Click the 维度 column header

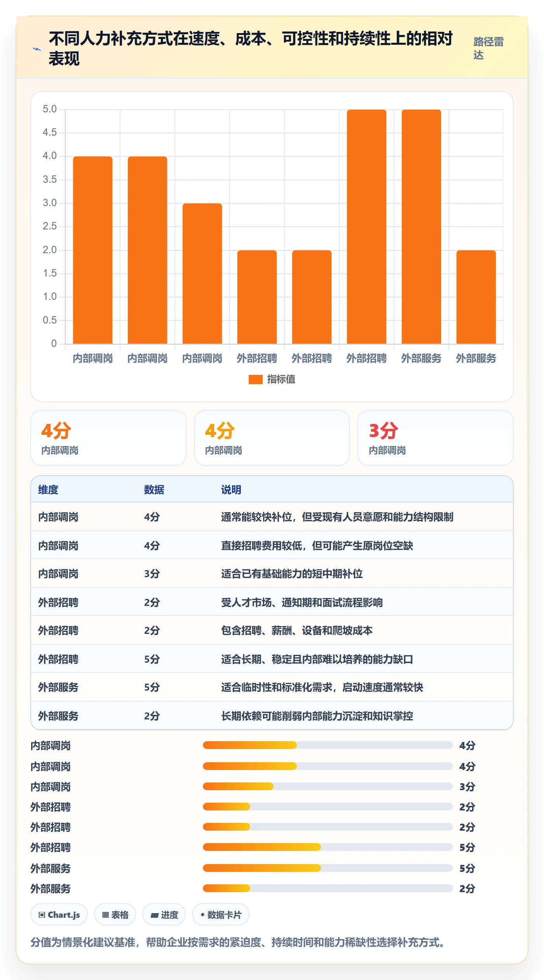tap(48, 490)
